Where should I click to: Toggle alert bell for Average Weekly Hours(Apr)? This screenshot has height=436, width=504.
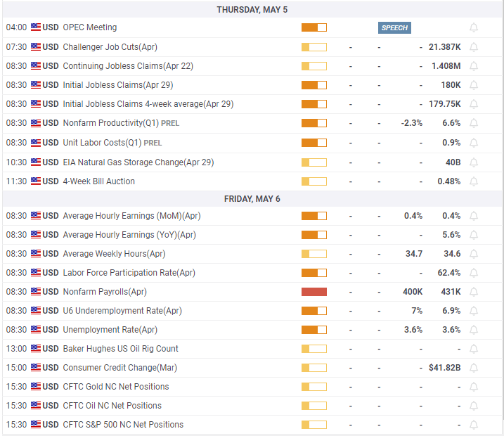point(474,254)
